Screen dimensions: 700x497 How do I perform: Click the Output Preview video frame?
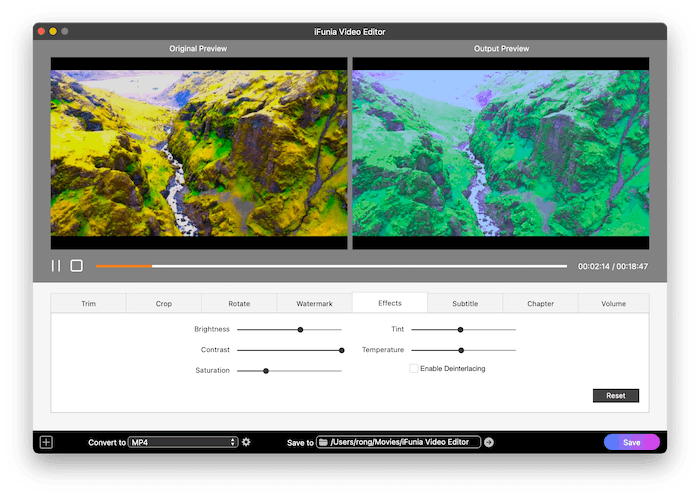tap(500, 152)
